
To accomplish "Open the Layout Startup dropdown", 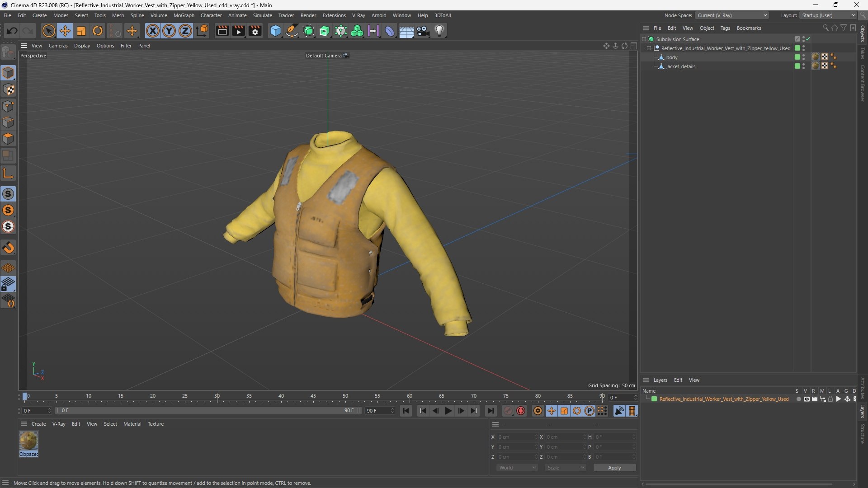I will [x=828, y=15].
